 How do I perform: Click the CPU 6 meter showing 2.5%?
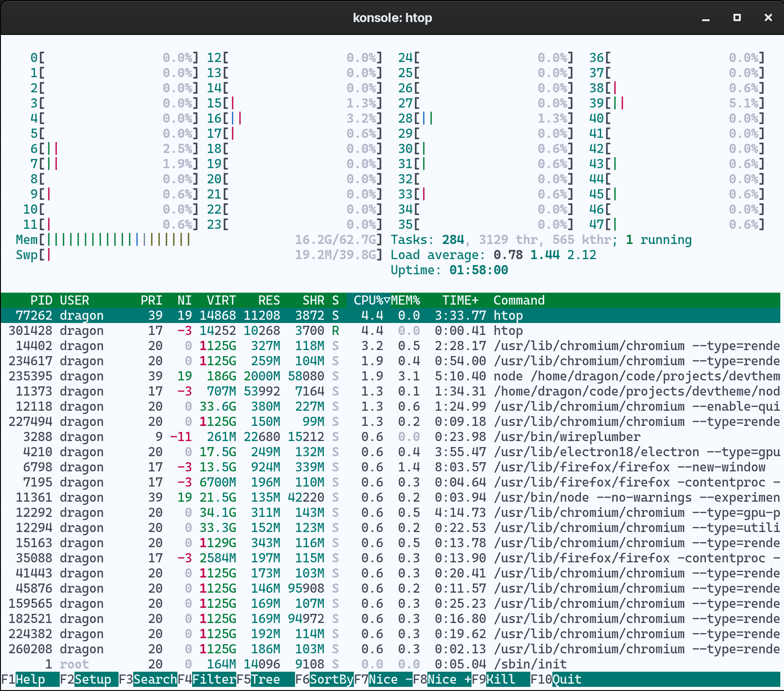[x=114, y=149]
